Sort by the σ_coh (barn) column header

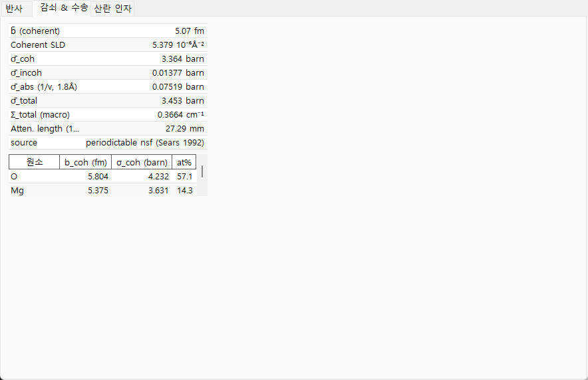(x=142, y=162)
